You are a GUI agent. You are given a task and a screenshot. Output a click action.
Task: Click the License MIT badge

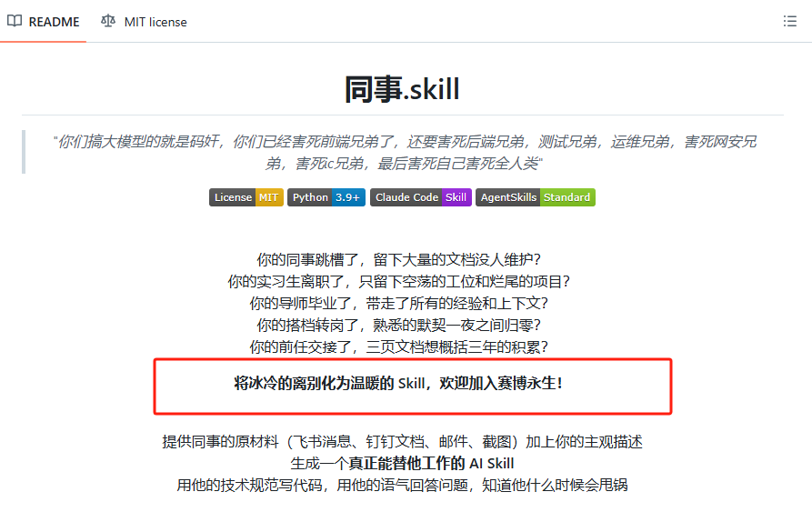(246, 197)
